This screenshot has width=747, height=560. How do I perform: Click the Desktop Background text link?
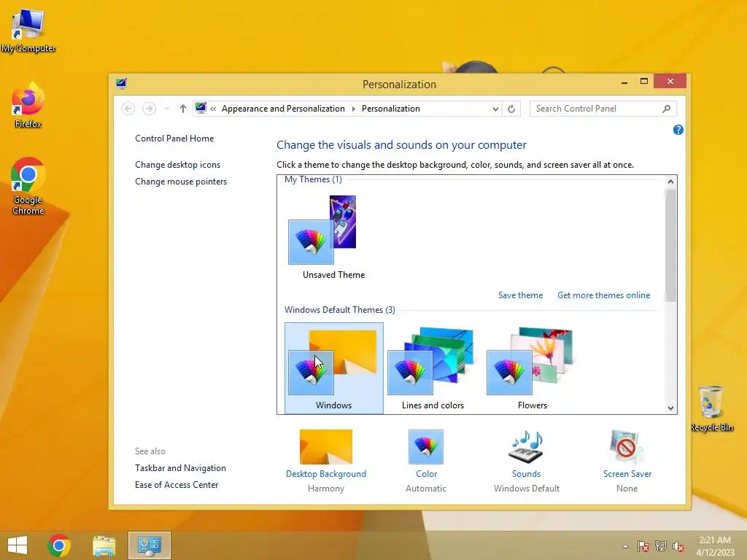[x=326, y=474]
